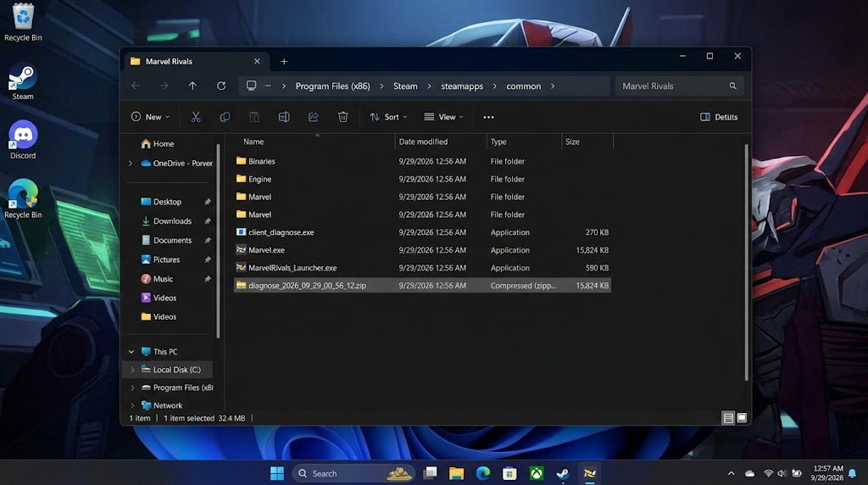Viewport: 868px width, 485px height.
Task: Click the Paste icon in toolbar
Action: pos(254,117)
